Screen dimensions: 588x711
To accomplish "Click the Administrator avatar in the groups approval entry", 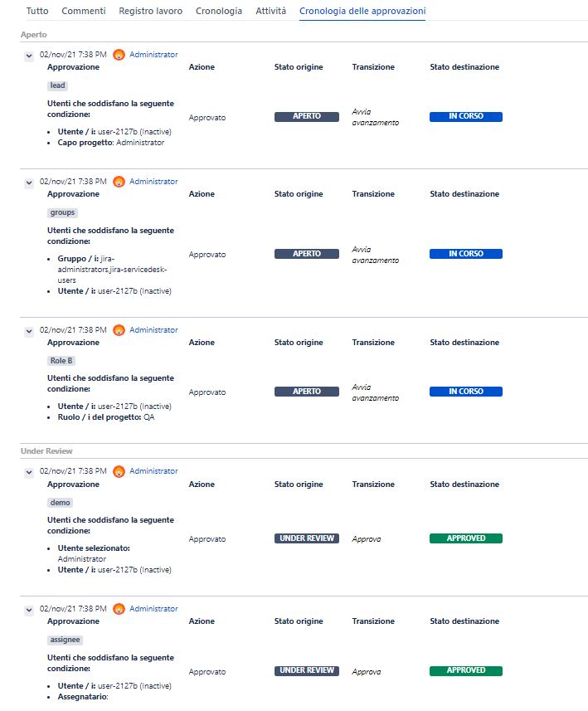I will coord(119,182).
